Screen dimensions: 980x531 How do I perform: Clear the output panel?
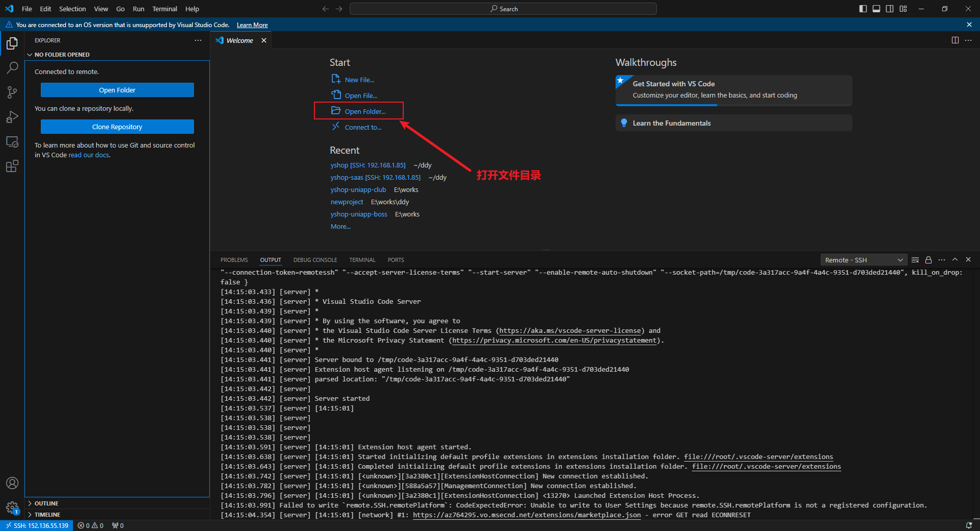click(x=915, y=260)
